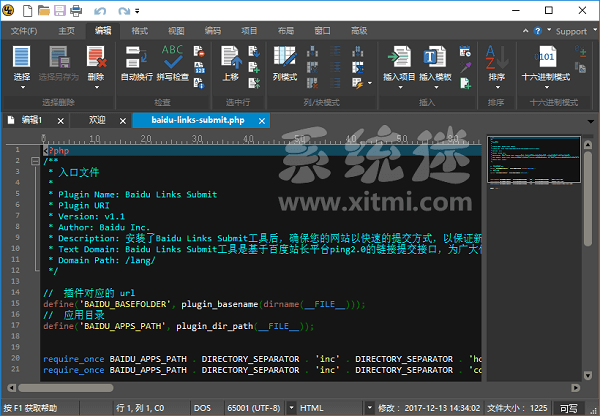The height and width of the screenshot is (416, 600).
Task: Click the horizontal scrollbar thumb
Action: click(66, 388)
